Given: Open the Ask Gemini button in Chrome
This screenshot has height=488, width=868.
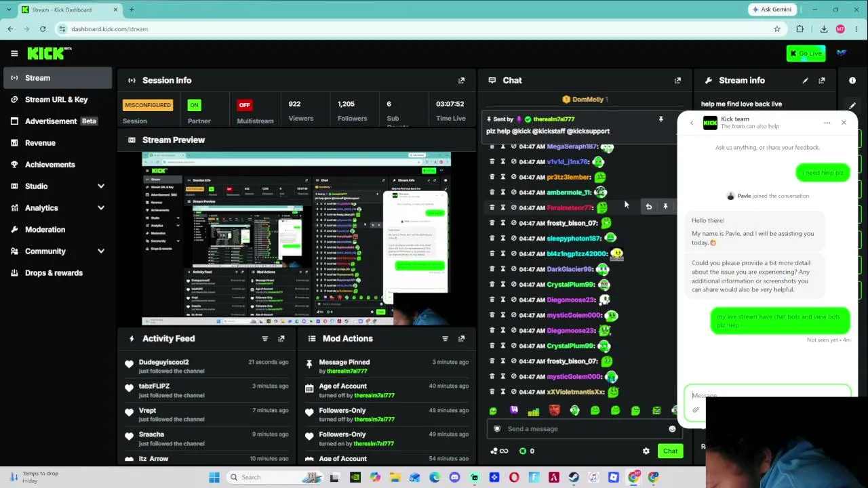Looking at the screenshot, I should (x=771, y=9).
